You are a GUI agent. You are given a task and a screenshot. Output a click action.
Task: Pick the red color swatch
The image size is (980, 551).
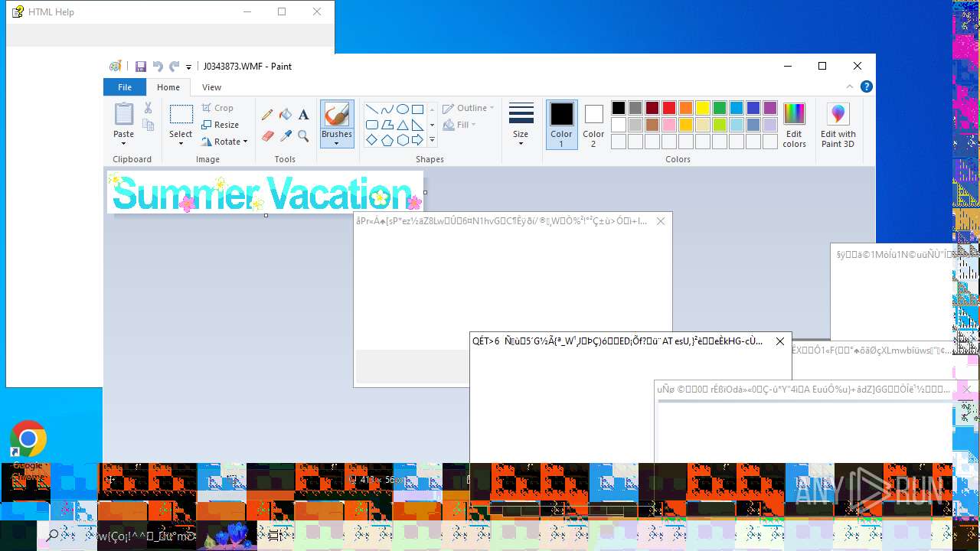tap(669, 108)
